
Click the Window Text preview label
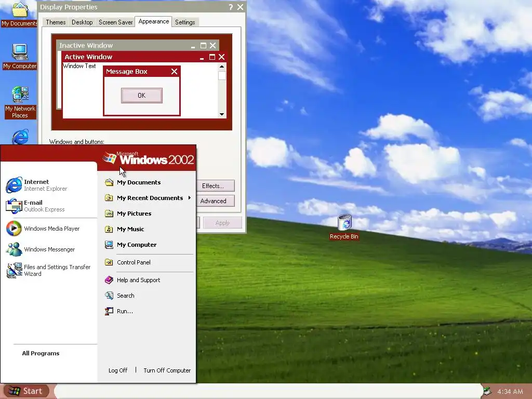point(79,66)
